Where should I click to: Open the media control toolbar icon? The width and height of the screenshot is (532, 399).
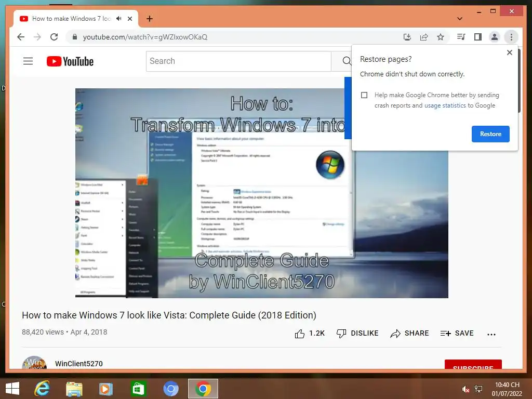coord(461,37)
